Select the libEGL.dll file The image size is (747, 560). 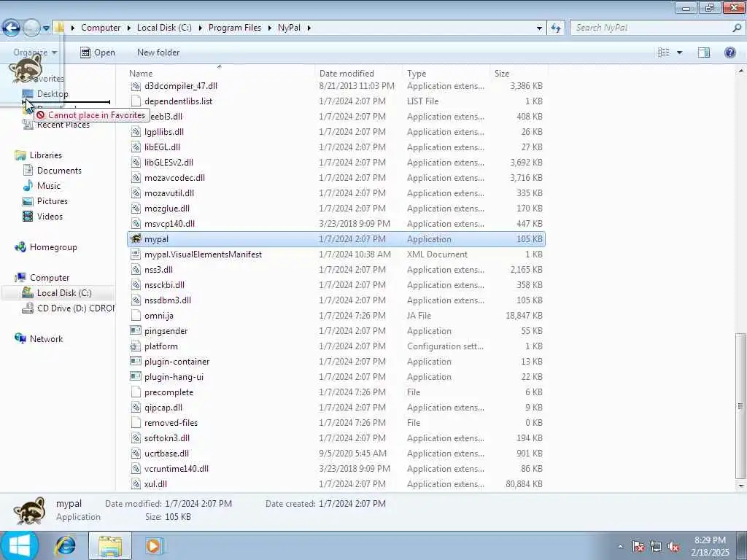pyautogui.click(x=162, y=147)
